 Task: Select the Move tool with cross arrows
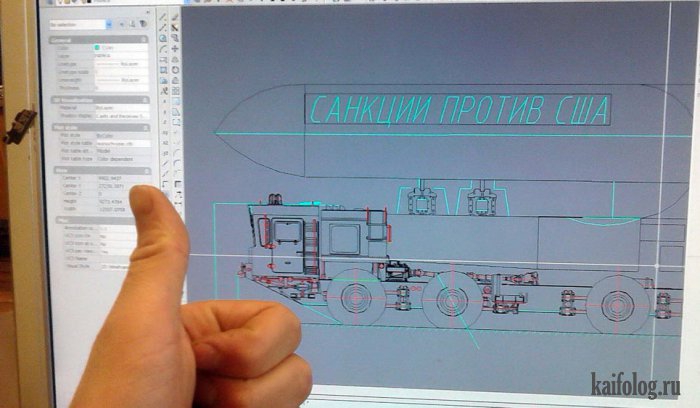tap(175, 49)
